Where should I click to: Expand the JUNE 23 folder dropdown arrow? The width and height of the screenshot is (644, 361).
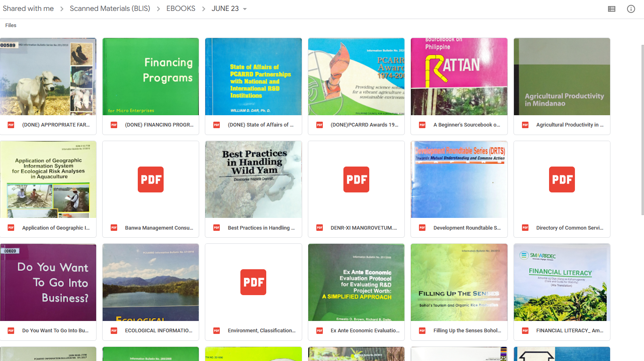tap(245, 9)
